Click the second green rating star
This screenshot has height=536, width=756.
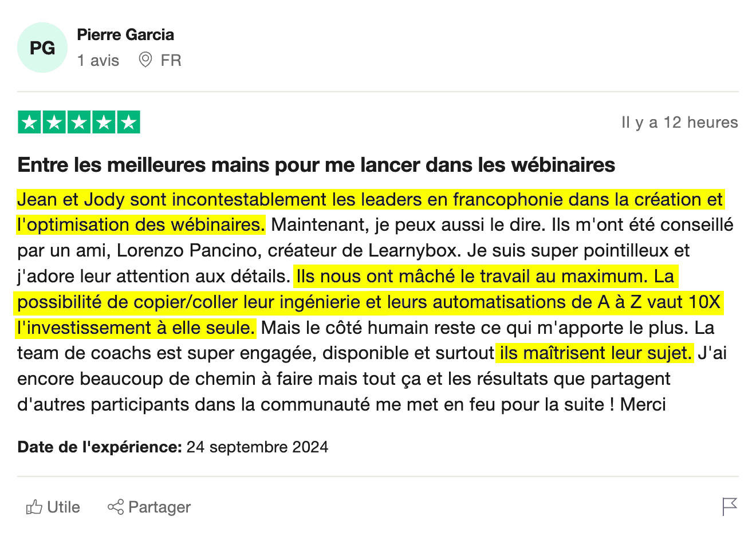point(54,122)
